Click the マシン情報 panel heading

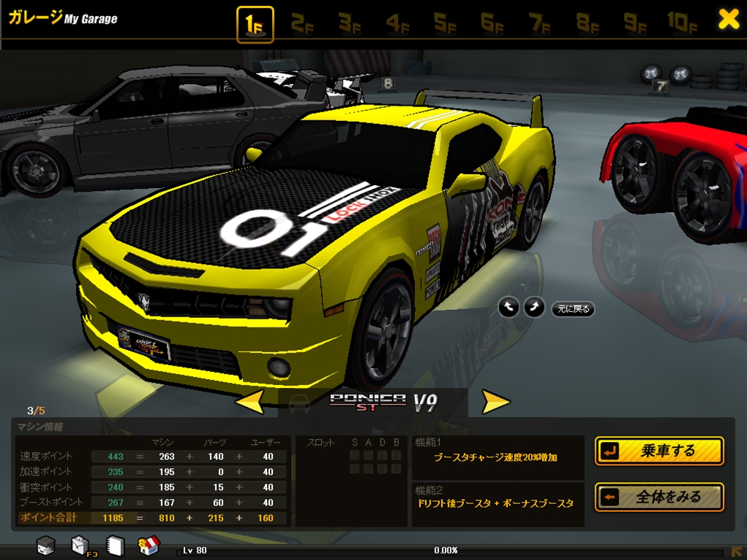(40, 427)
